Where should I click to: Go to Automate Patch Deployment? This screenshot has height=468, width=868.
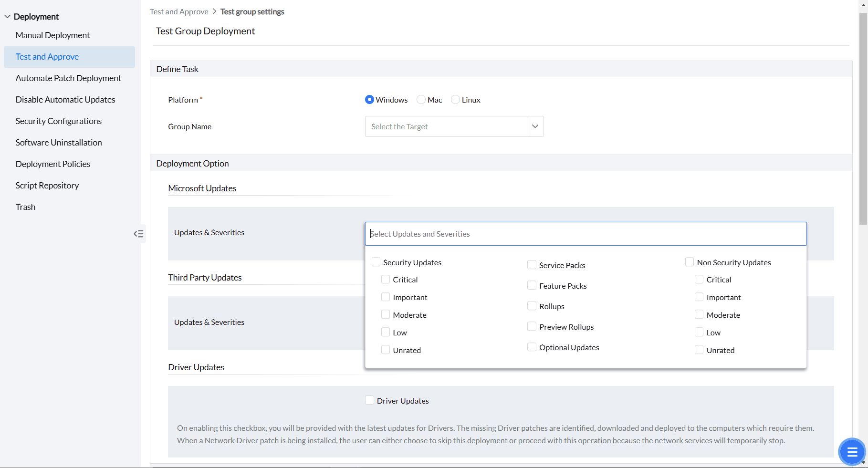[68, 78]
